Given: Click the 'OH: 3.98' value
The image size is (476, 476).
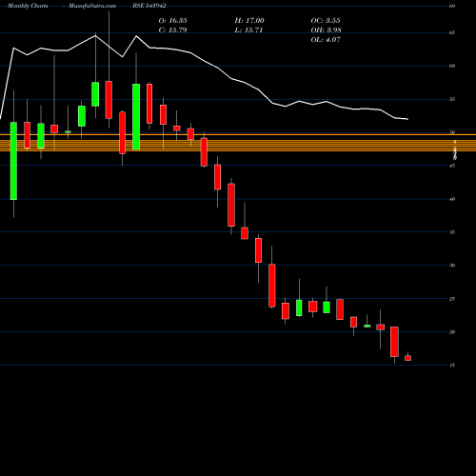Looking at the screenshot, I should click(x=327, y=30).
